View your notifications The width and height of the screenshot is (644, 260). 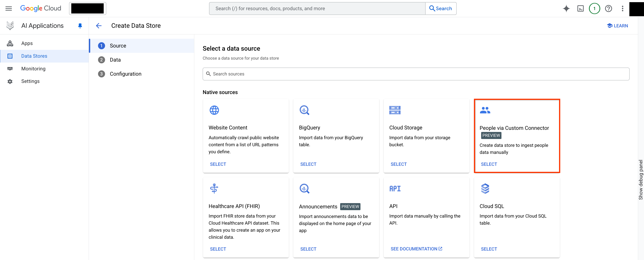pyautogui.click(x=595, y=8)
